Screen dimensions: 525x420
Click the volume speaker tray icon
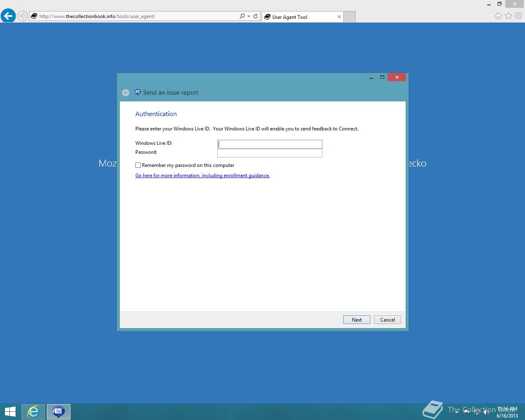tap(487, 412)
